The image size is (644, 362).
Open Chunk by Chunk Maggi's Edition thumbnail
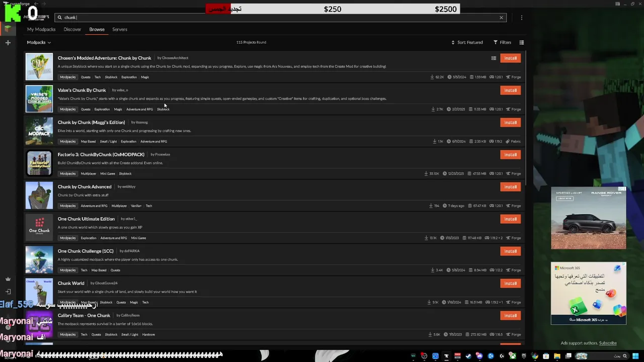39,131
